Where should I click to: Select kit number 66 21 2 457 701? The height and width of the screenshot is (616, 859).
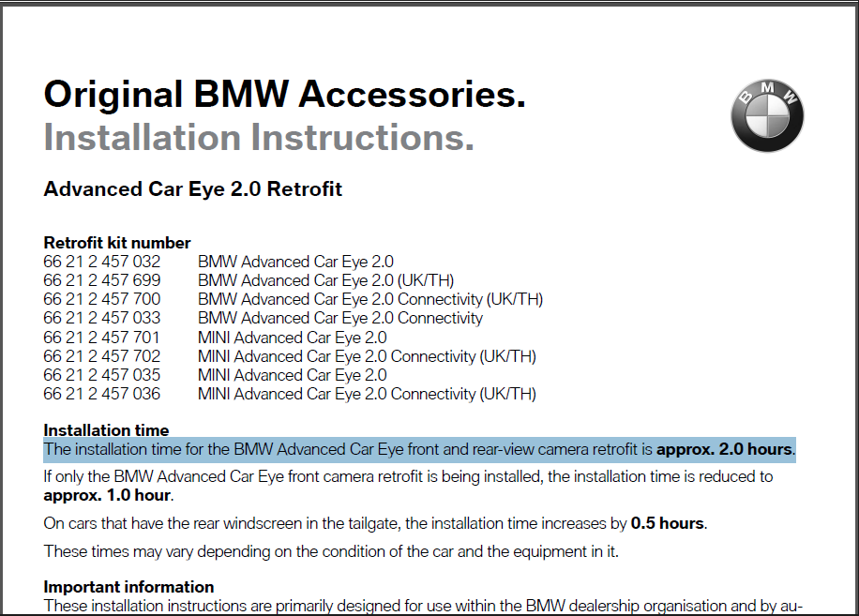tap(102, 338)
